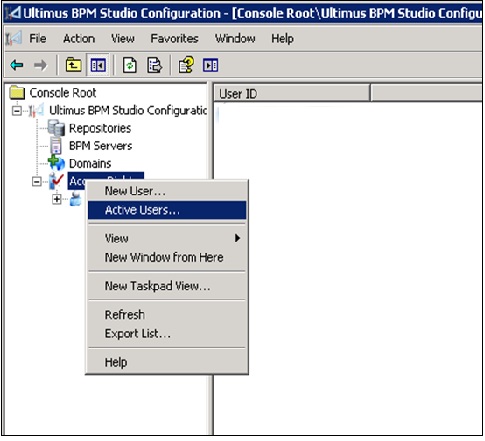Click the Console Root folder icon
This screenshot has width=485, height=441.
pyautogui.click(x=17, y=93)
